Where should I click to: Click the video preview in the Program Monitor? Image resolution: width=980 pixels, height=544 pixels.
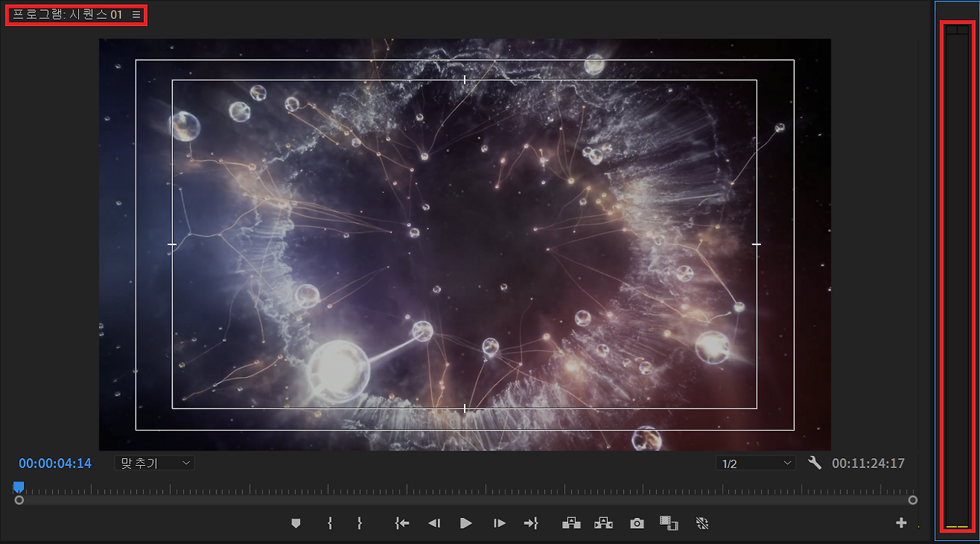(x=465, y=244)
